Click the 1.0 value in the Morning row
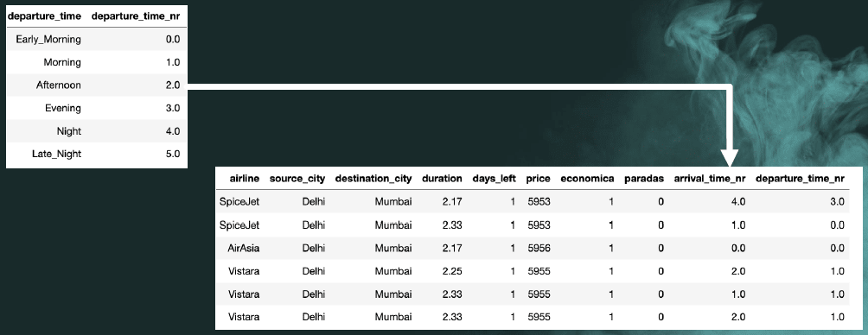868x335 pixels. (x=173, y=62)
